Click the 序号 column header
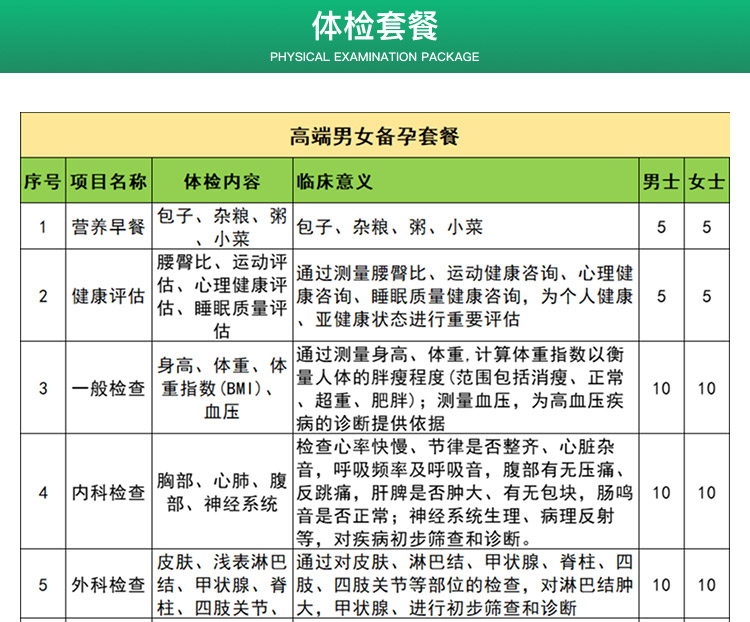 coord(42,182)
